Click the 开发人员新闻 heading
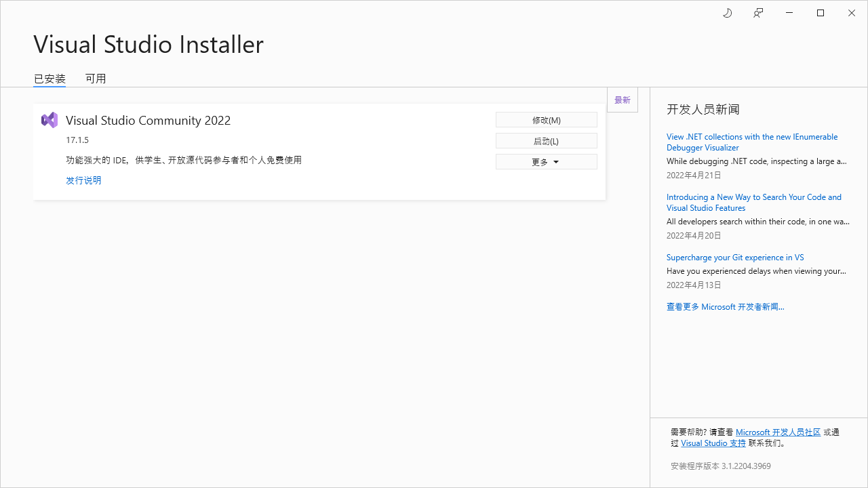Image resolution: width=868 pixels, height=488 pixels. pyautogui.click(x=703, y=109)
